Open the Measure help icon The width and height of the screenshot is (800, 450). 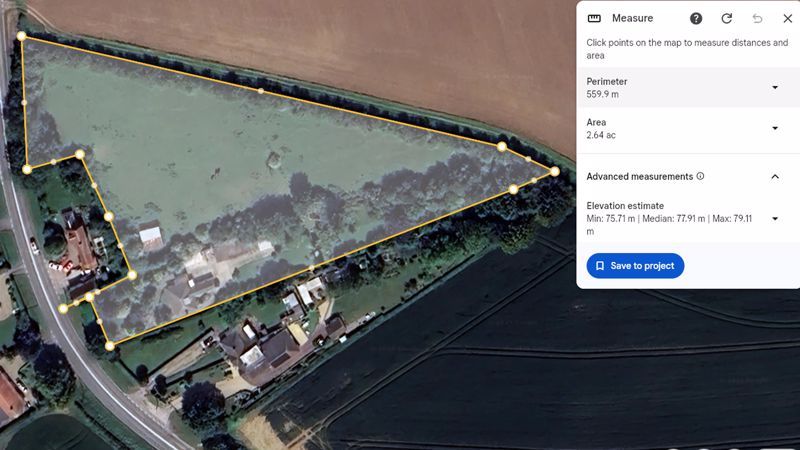pyautogui.click(x=696, y=18)
